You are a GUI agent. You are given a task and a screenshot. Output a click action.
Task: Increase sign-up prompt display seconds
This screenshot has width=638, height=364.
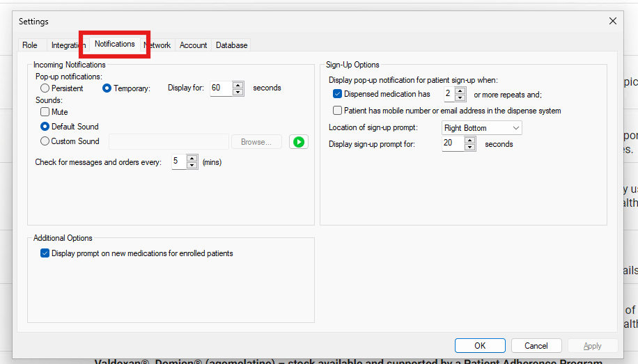point(470,141)
